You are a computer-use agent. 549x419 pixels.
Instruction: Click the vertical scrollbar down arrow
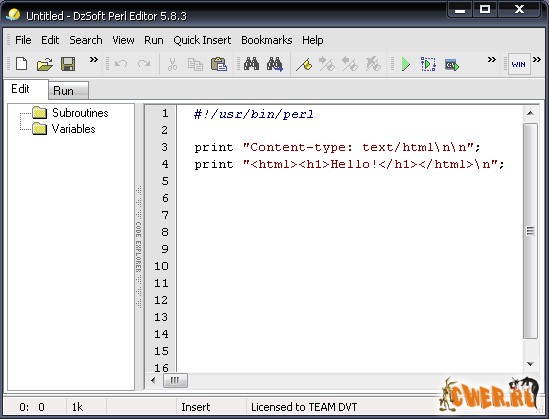(530, 364)
